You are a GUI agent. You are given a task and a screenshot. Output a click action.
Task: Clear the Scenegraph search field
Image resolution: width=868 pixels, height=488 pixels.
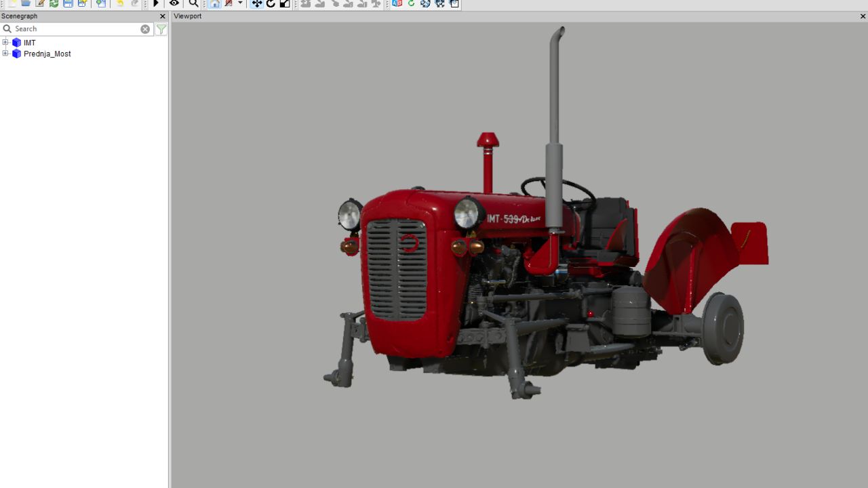click(x=145, y=29)
